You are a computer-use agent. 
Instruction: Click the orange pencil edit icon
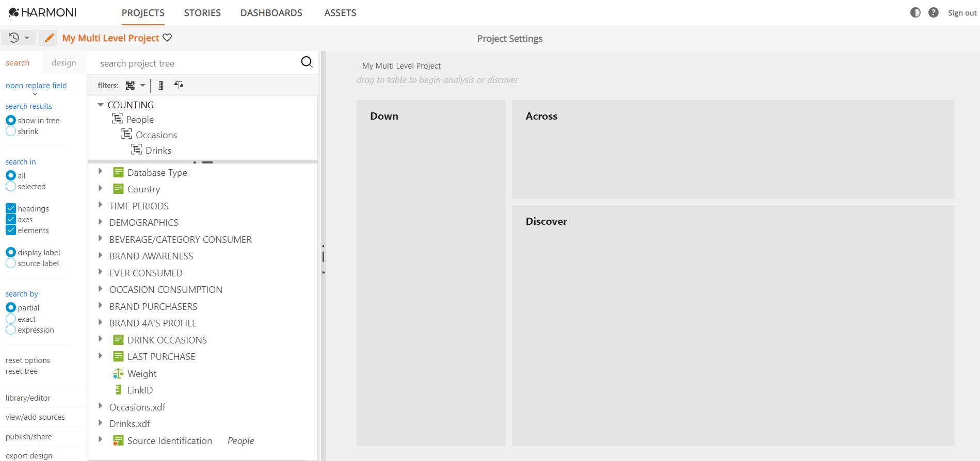(49, 38)
